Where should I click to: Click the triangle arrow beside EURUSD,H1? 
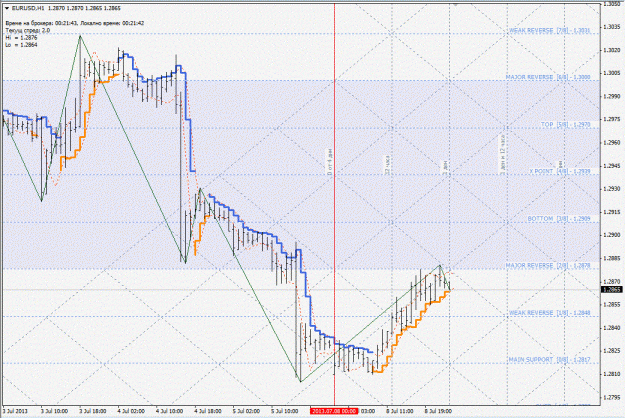click(7, 8)
